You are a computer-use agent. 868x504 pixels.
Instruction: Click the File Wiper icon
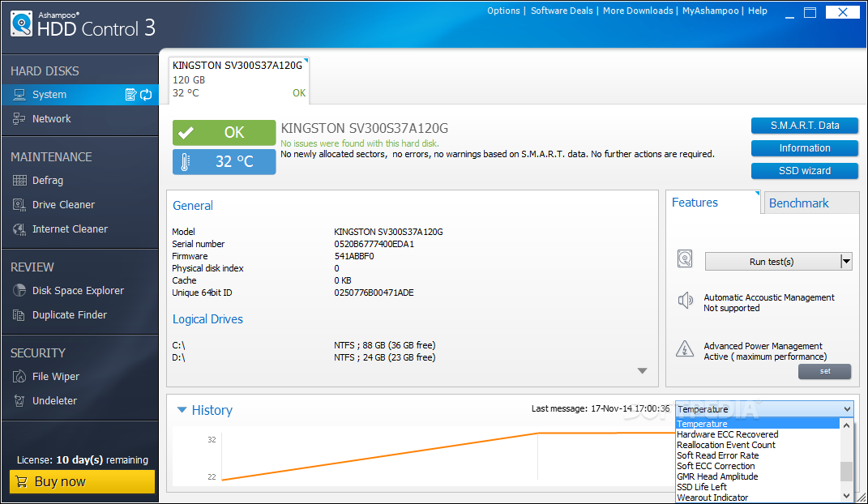coord(19,376)
